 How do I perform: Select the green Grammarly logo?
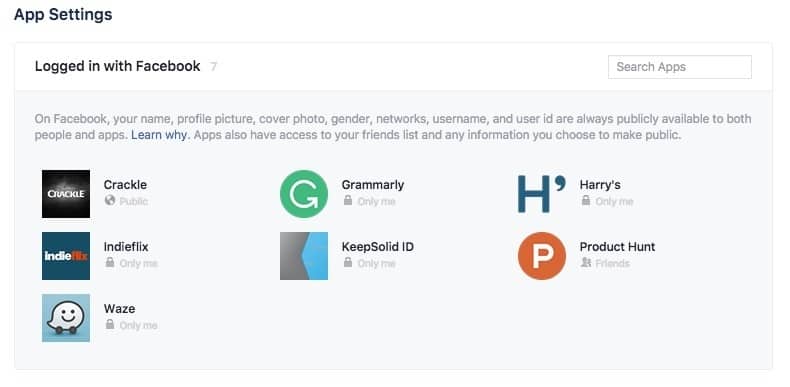coord(304,194)
